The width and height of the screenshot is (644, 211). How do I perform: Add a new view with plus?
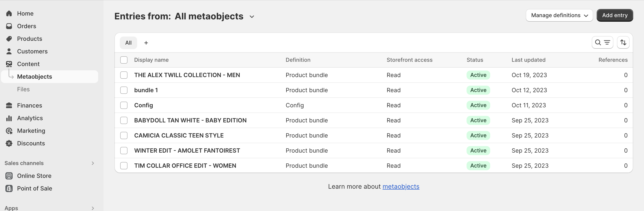(146, 43)
